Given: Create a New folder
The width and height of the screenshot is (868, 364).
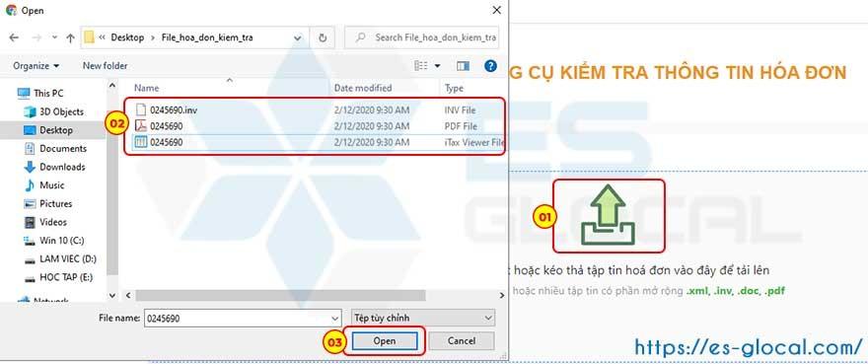Looking at the screenshot, I should pos(106,66).
